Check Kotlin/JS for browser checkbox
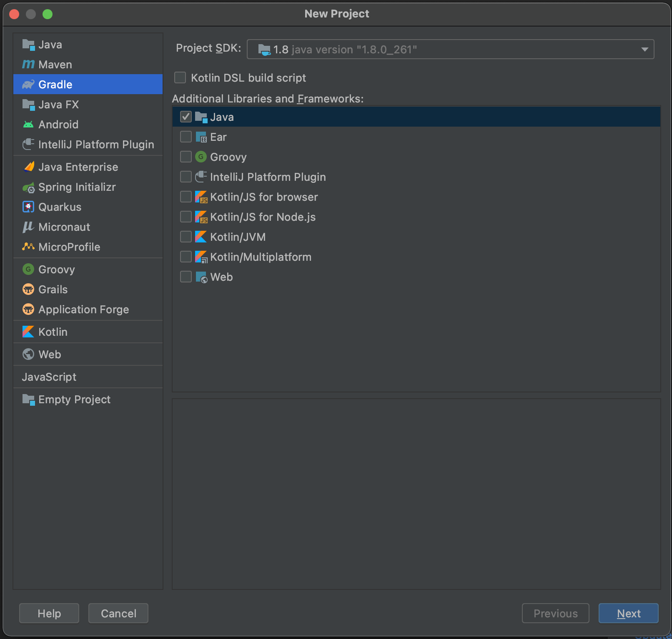This screenshot has height=639, width=672. click(x=186, y=197)
